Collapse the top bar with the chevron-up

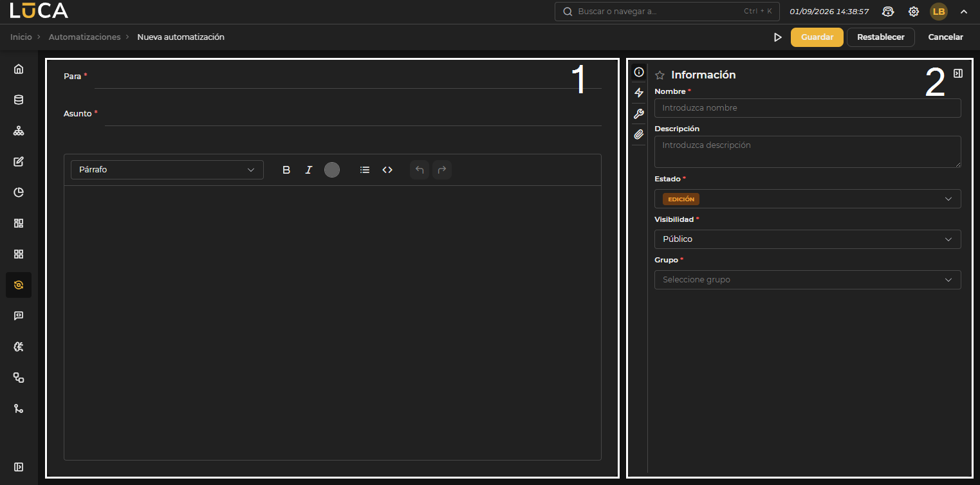point(963,12)
